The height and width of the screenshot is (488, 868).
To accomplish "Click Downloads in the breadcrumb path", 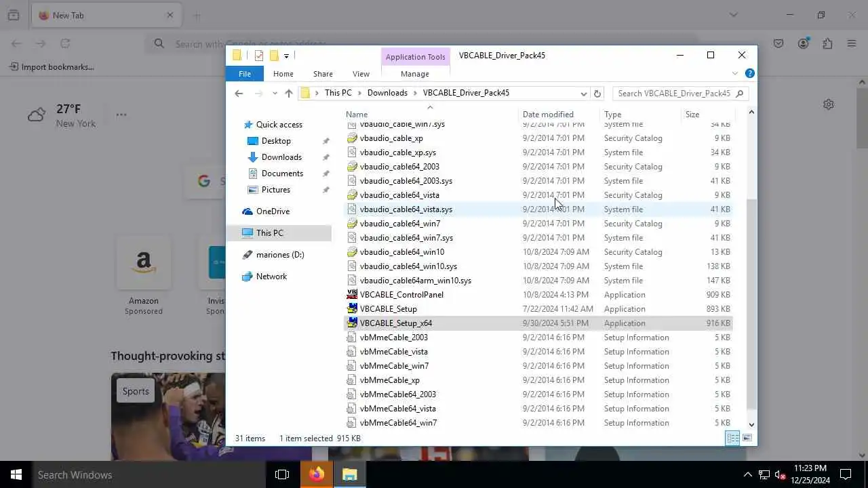I will [x=387, y=93].
